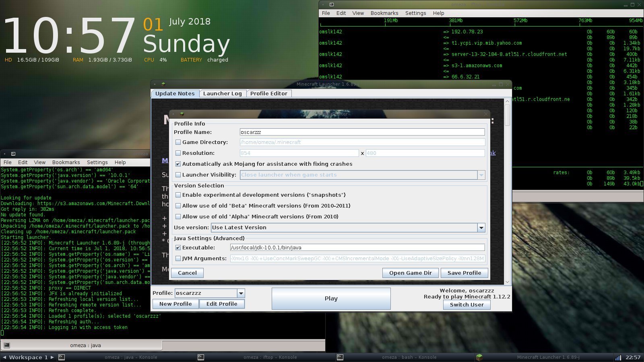
Task: Click the Minecraft Launcher window title icon
Action: coord(163,84)
